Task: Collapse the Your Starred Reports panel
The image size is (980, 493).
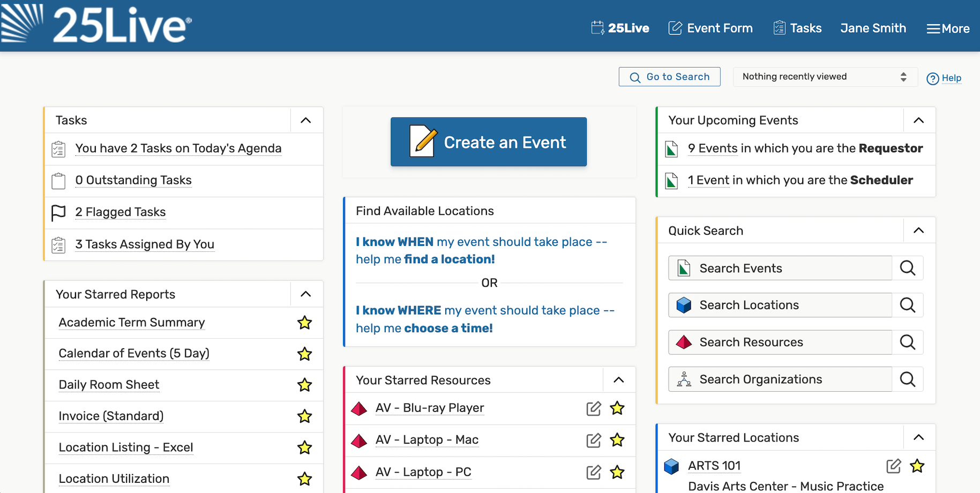Action: click(x=306, y=294)
